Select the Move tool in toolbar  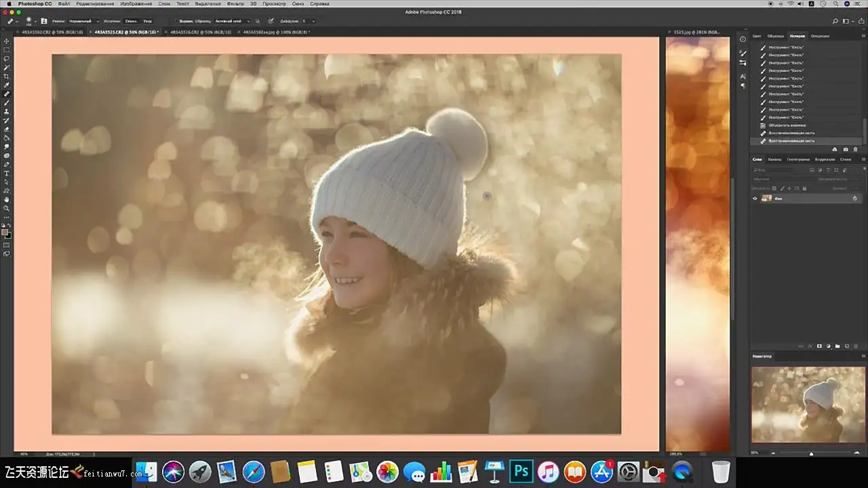[x=7, y=41]
